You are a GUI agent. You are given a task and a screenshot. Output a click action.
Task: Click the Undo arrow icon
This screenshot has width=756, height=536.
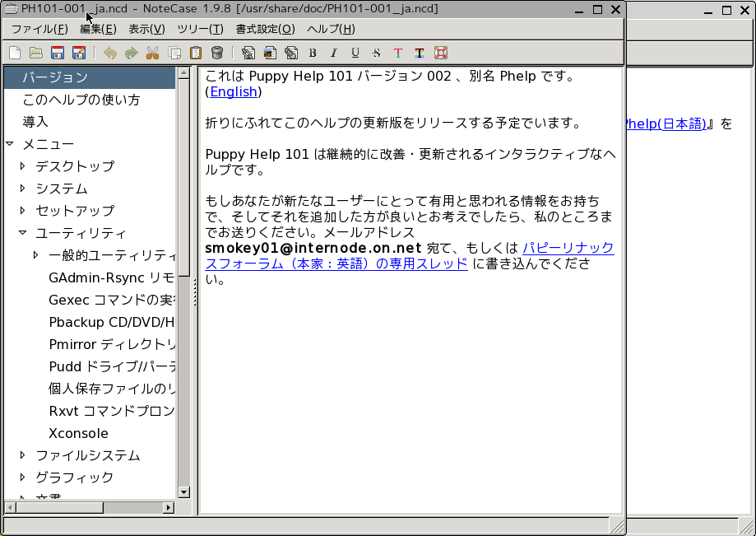(110, 53)
